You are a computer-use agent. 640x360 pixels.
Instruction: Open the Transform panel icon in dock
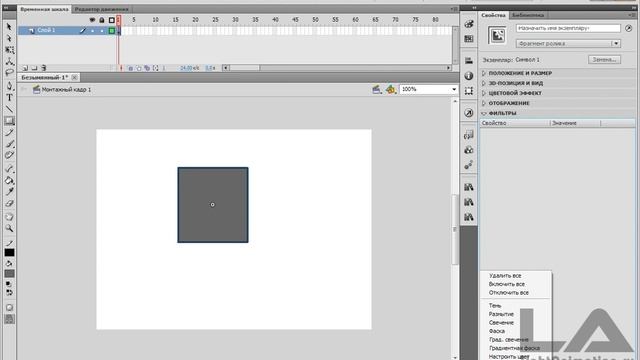(469, 91)
